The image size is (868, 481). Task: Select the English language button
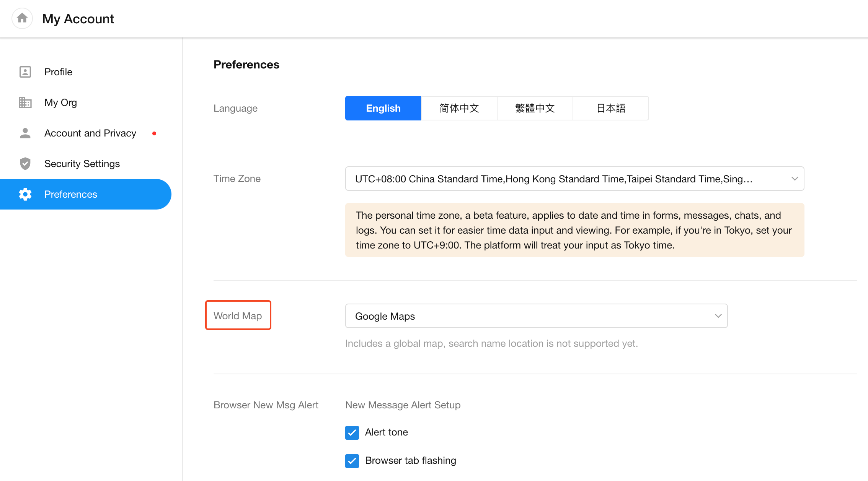click(383, 108)
